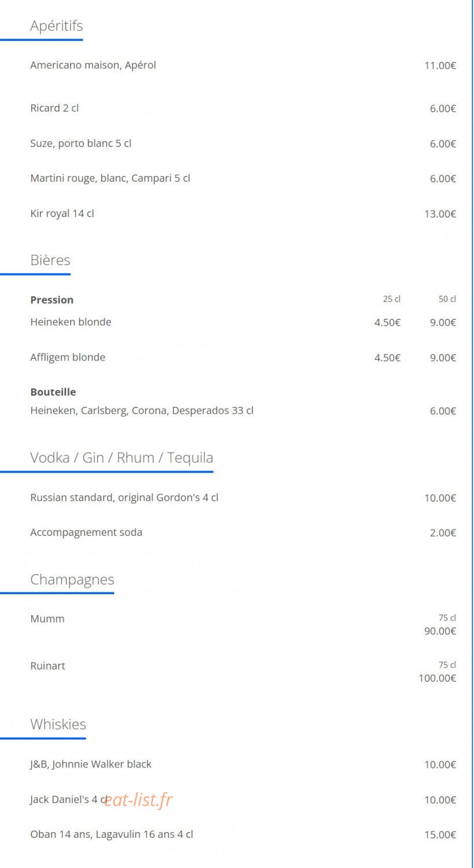474x868 pixels.
Task: Click the eat-list.fr watermark link
Action: (138, 800)
